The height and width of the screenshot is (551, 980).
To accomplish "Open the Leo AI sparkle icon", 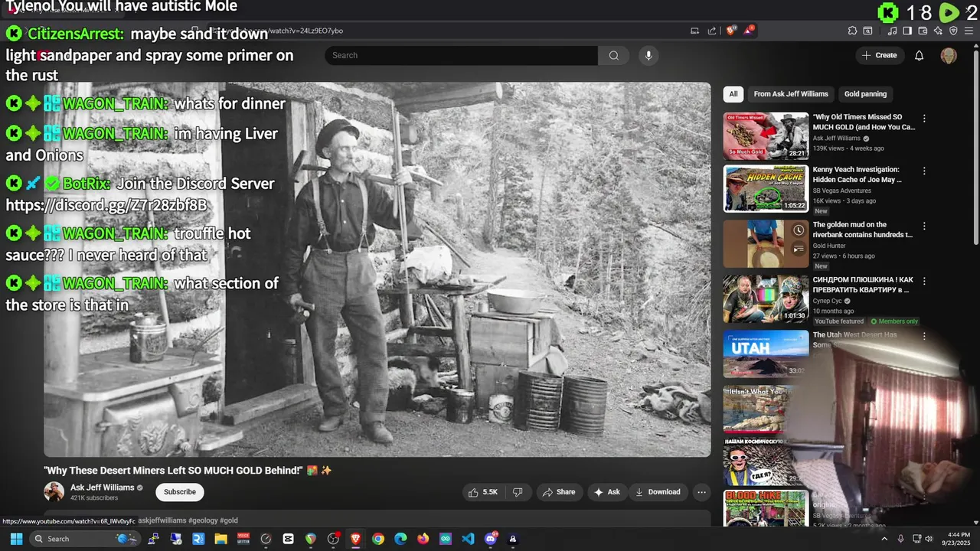I will pos(938,31).
